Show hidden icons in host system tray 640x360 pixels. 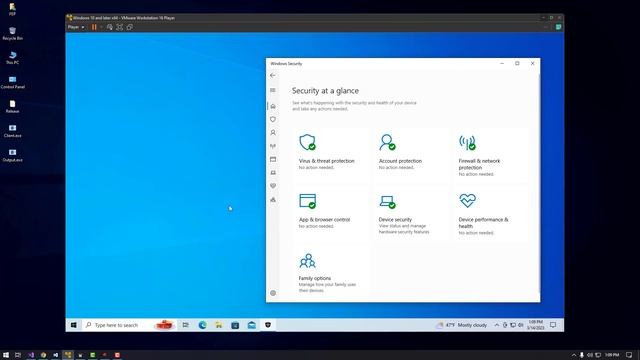pos(573,355)
